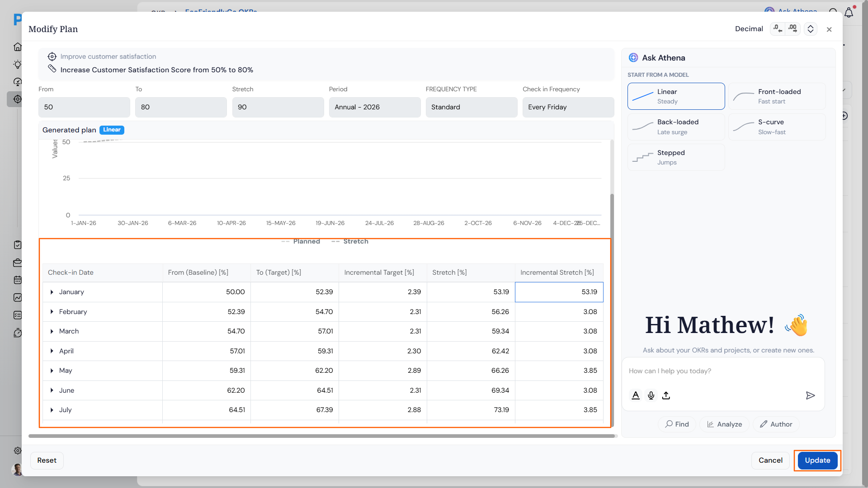The height and width of the screenshot is (488, 868).
Task: Click the Check-in Date column header
Action: coord(103,272)
